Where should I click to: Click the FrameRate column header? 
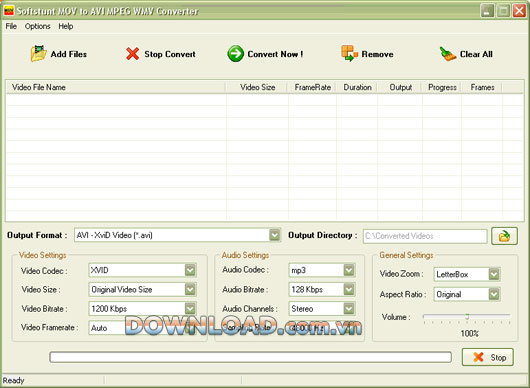312,87
